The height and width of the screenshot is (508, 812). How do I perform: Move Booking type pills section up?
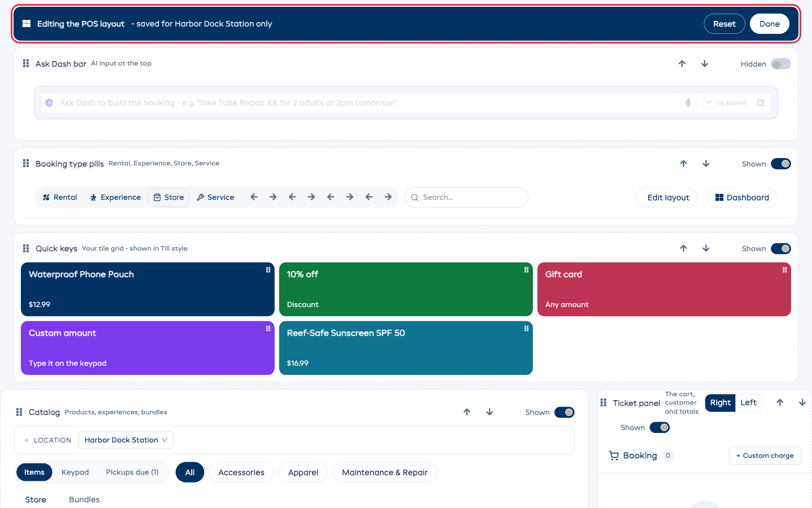point(683,164)
